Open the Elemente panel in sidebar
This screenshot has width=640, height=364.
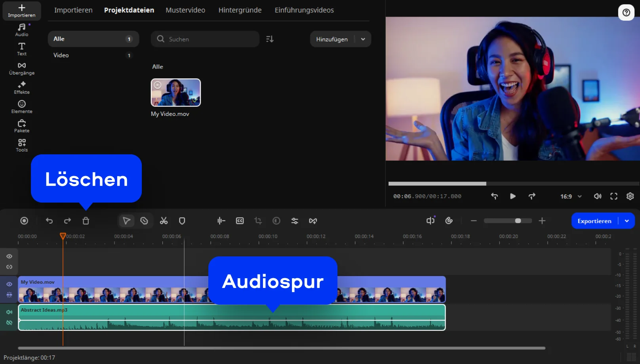click(22, 107)
